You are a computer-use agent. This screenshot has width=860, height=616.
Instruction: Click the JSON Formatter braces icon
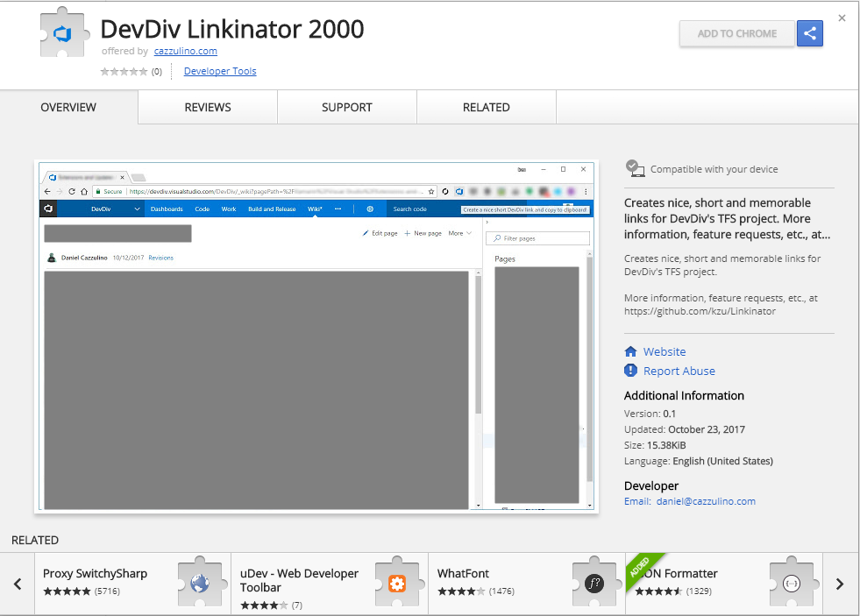pyautogui.click(x=792, y=583)
